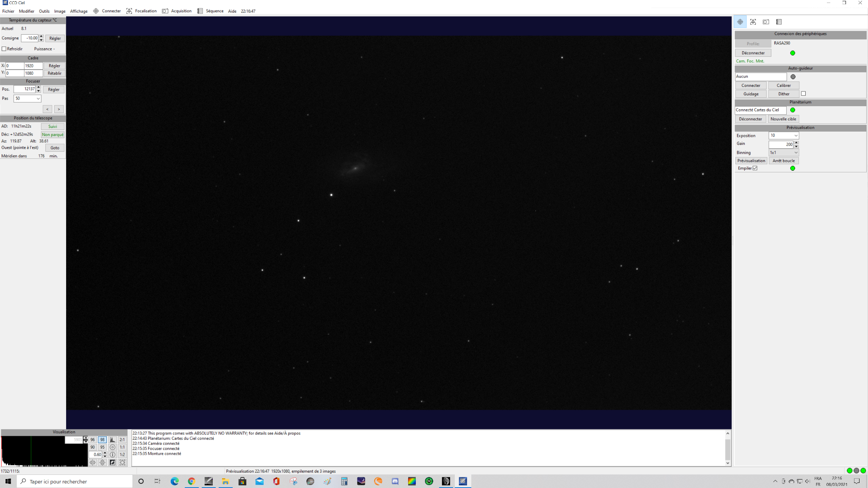Open Calculator from taskbar
This screenshot has width=868, height=488.
point(344,481)
